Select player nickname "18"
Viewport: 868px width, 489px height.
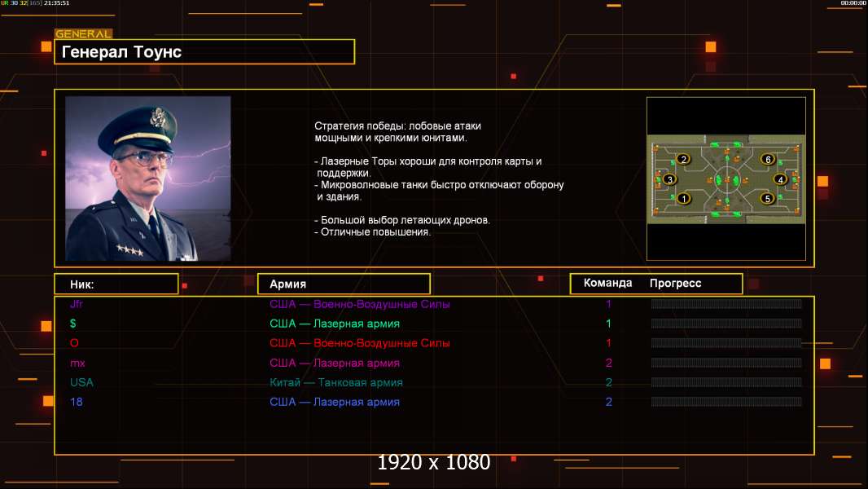click(x=77, y=402)
